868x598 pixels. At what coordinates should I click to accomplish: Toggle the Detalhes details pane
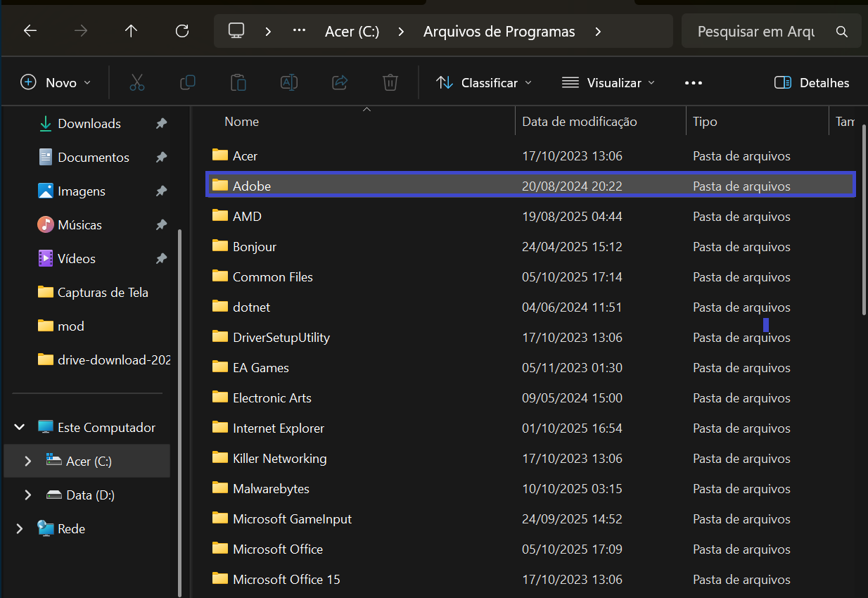(x=812, y=83)
